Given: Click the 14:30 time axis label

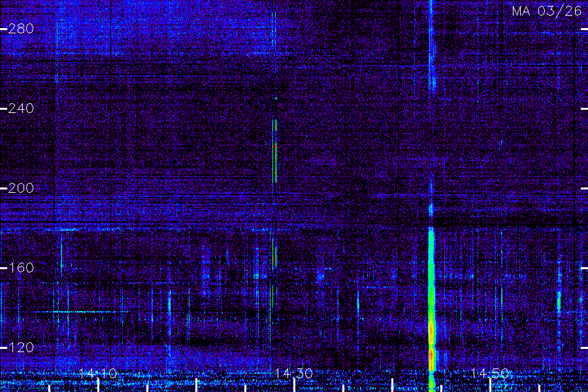Looking at the screenshot, I should [293, 373].
